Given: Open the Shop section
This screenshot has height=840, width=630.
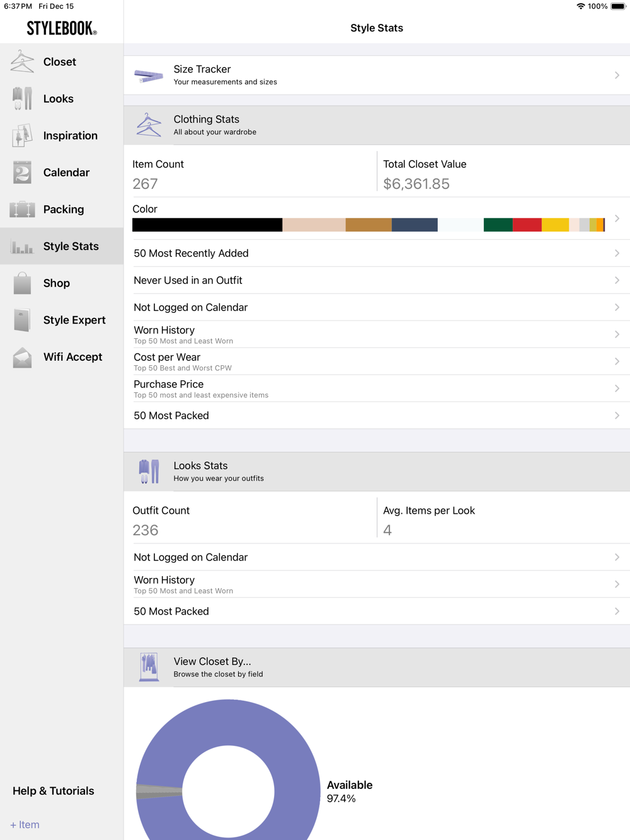Looking at the screenshot, I should 62,283.
